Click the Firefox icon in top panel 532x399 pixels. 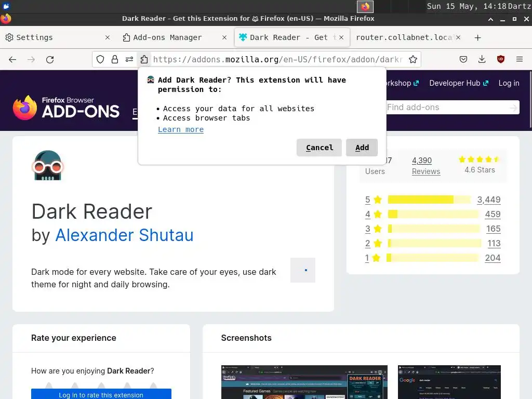click(x=365, y=6)
